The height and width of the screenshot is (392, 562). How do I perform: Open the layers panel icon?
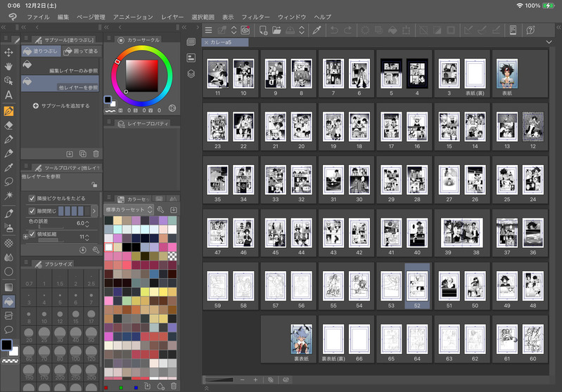point(191,74)
